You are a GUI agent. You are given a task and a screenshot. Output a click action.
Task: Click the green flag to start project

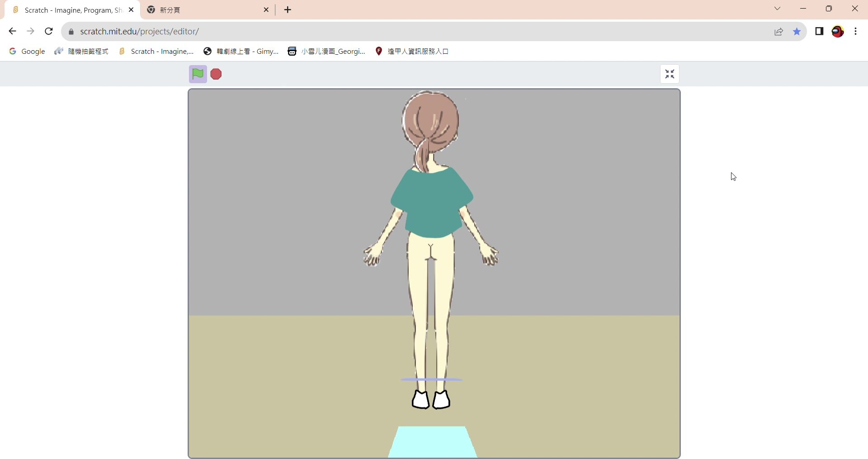198,74
